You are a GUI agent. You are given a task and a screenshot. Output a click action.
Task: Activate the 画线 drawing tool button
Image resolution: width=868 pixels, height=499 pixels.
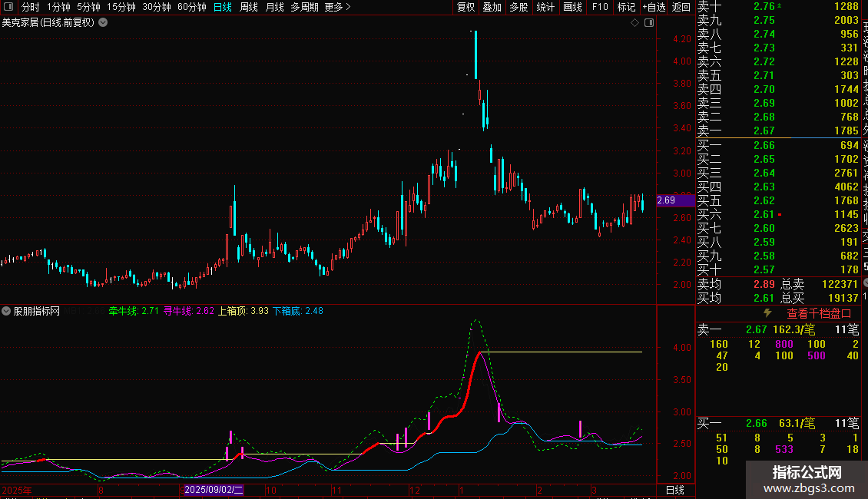[572, 7]
